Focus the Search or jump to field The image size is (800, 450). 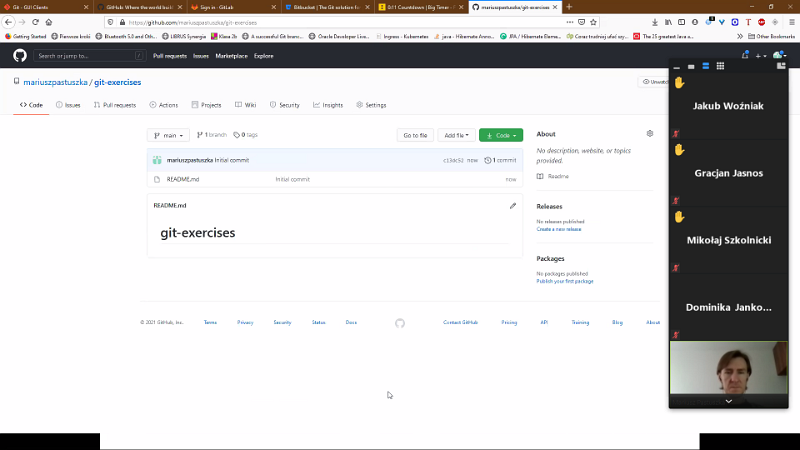(90, 56)
